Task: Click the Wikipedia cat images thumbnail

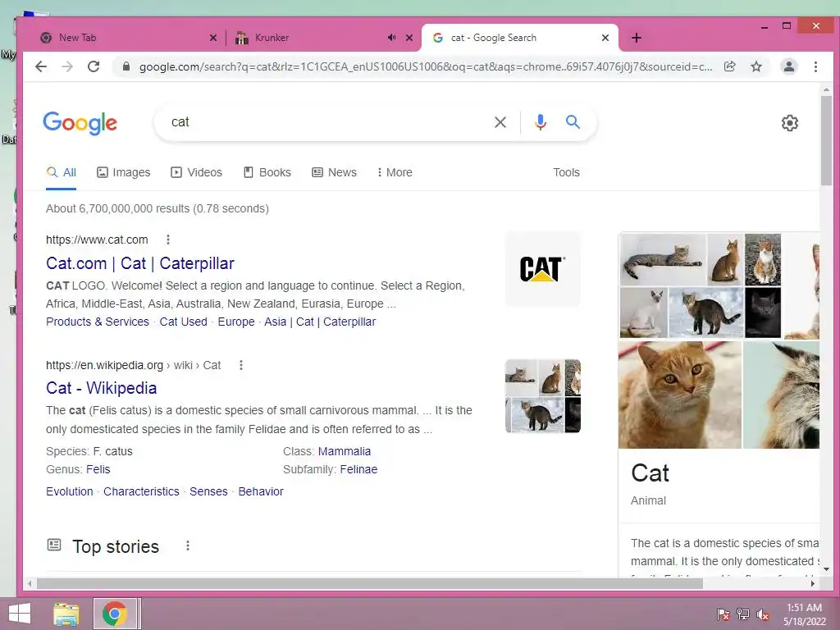Action: 543,396
